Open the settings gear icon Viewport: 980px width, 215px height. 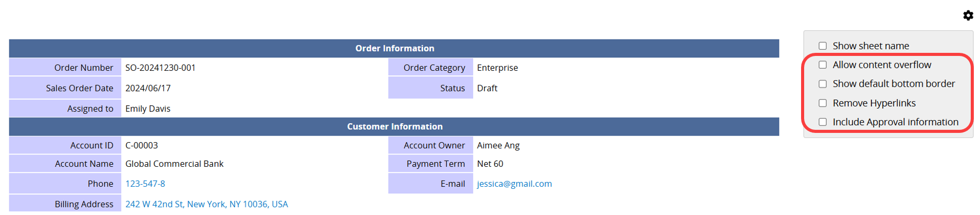[x=968, y=15]
